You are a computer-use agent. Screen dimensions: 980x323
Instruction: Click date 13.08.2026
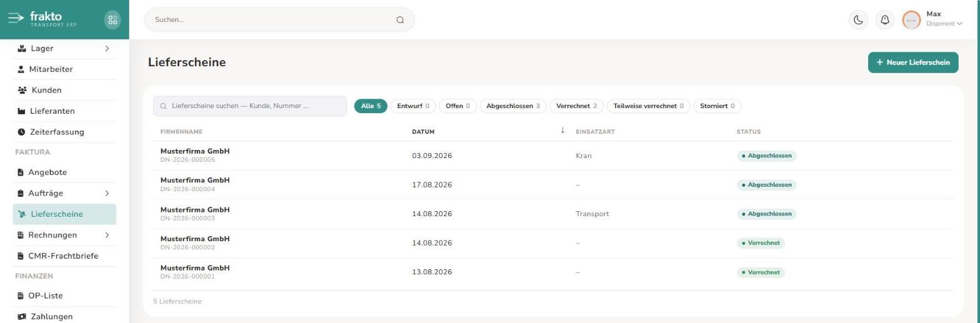tap(432, 272)
